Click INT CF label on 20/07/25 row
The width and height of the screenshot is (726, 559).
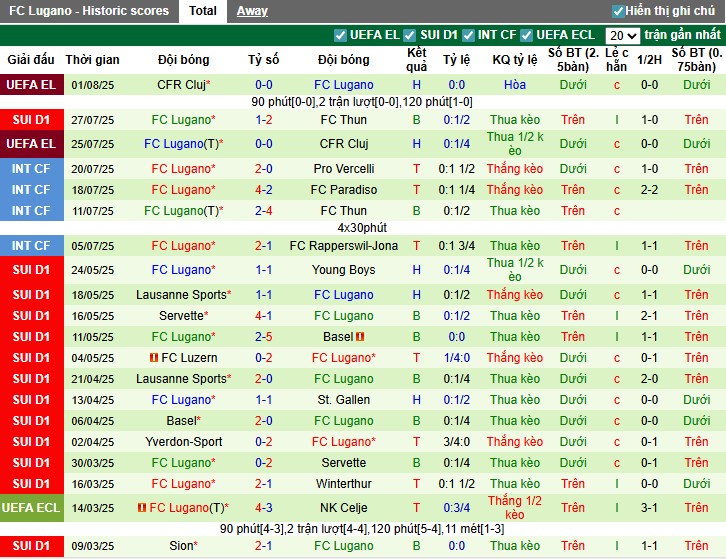pyautogui.click(x=31, y=169)
